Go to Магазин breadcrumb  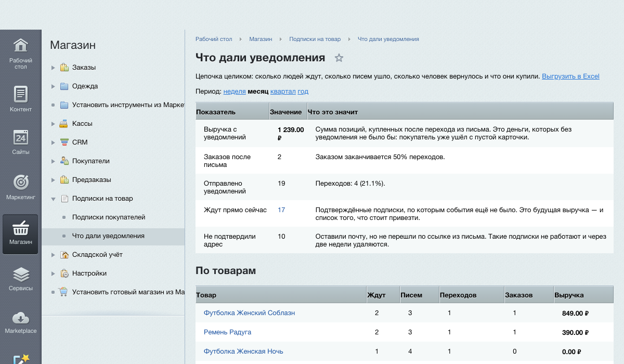[261, 39]
